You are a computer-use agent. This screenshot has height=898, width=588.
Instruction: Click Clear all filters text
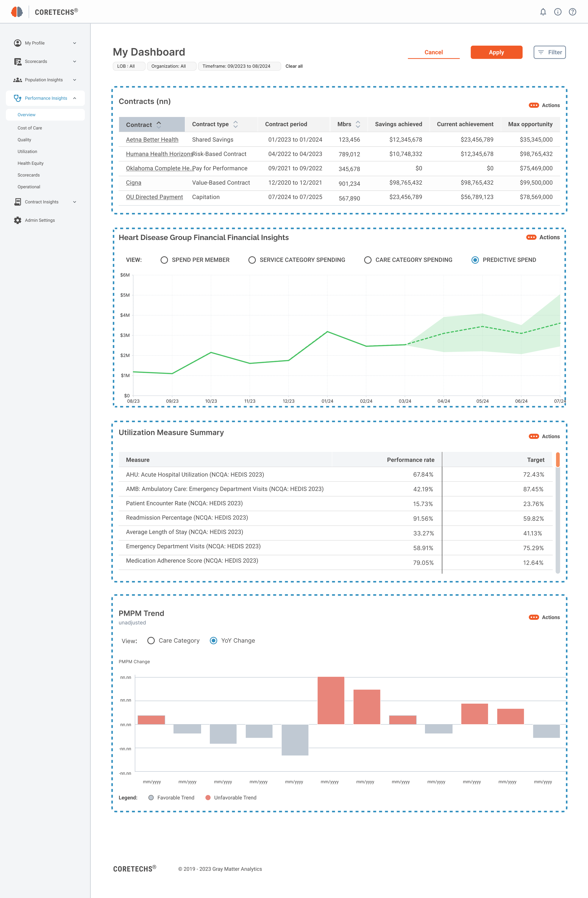(x=294, y=66)
